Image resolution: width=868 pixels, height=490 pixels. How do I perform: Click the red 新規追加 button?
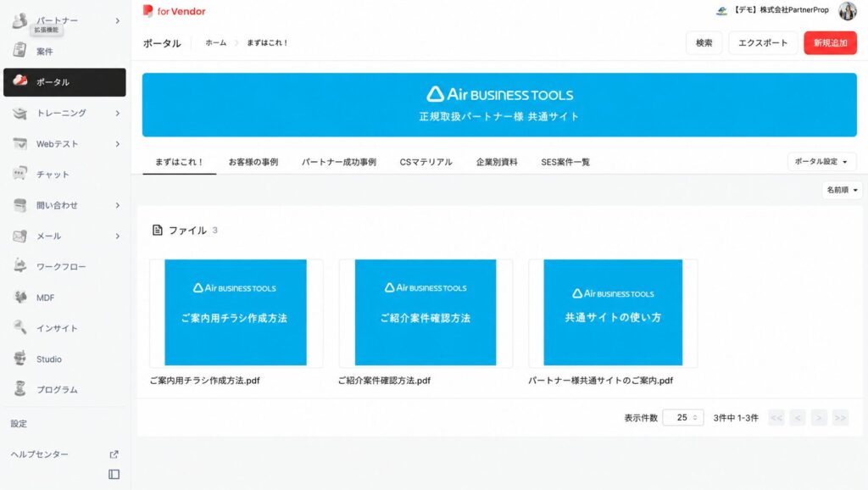coord(830,42)
